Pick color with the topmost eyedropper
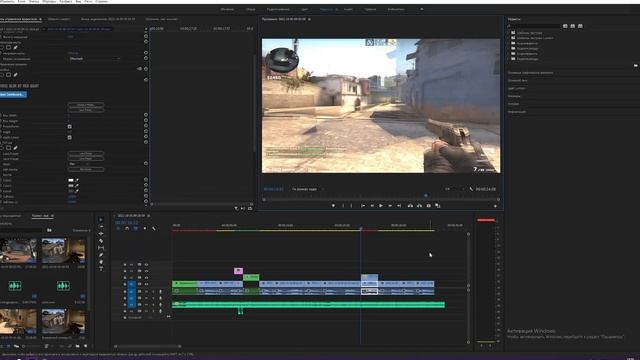Image resolution: width=640 pixels, height=360 pixels. pyautogui.click(x=77, y=180)
